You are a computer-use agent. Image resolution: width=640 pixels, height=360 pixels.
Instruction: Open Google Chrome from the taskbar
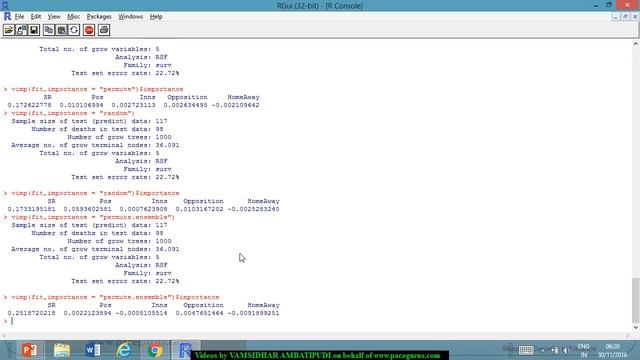155,350
